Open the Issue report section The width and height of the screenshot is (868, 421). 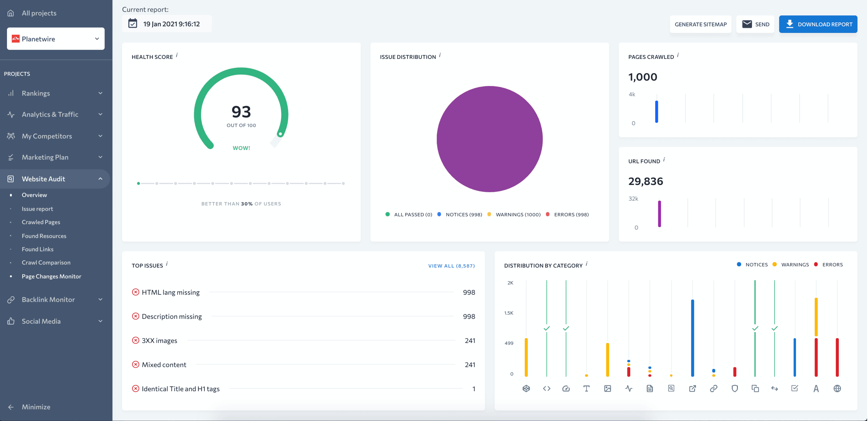[x=37, y=208]
